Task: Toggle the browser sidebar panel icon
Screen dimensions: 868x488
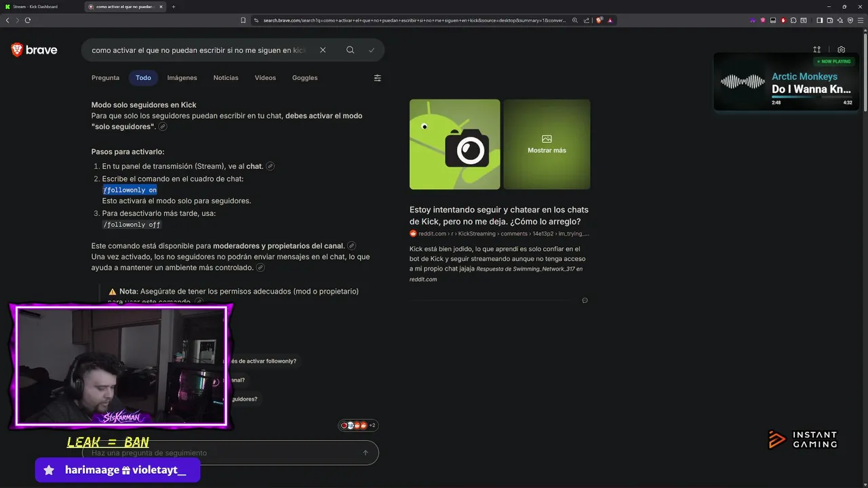Action: tap(819, 20)
